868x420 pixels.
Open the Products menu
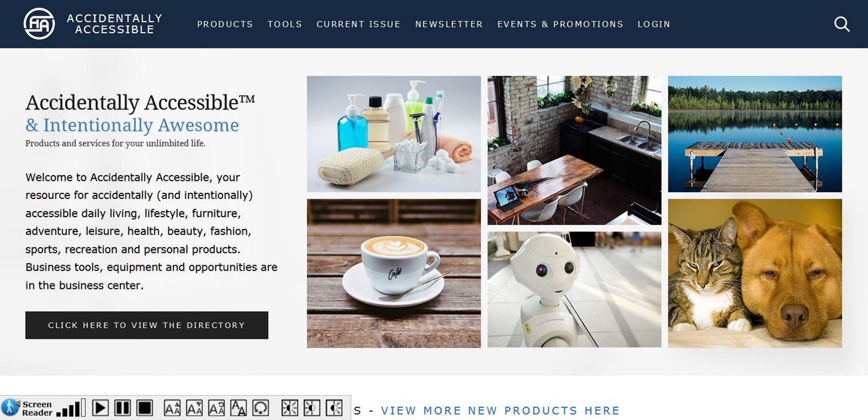click(x=225, y=24)
